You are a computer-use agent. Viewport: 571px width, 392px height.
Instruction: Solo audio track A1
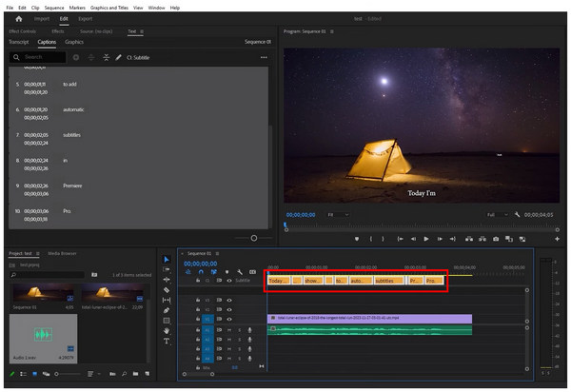pyautogui.click(x=239, y=330)
